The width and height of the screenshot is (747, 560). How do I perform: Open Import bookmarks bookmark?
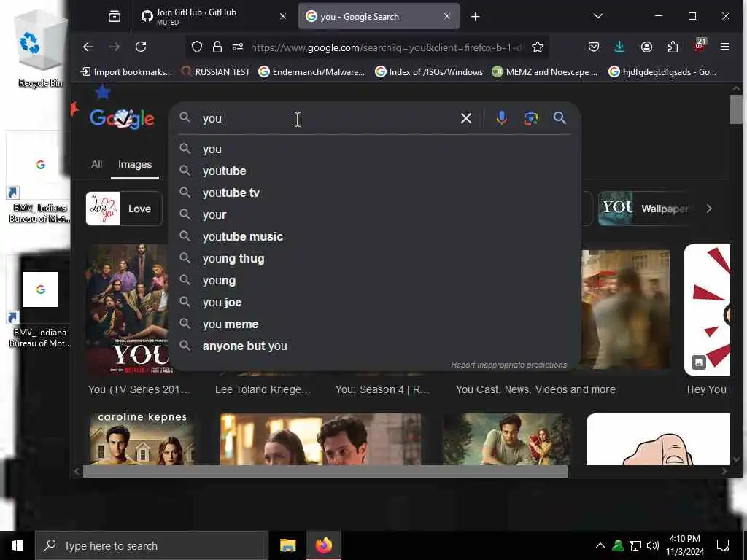127,72
